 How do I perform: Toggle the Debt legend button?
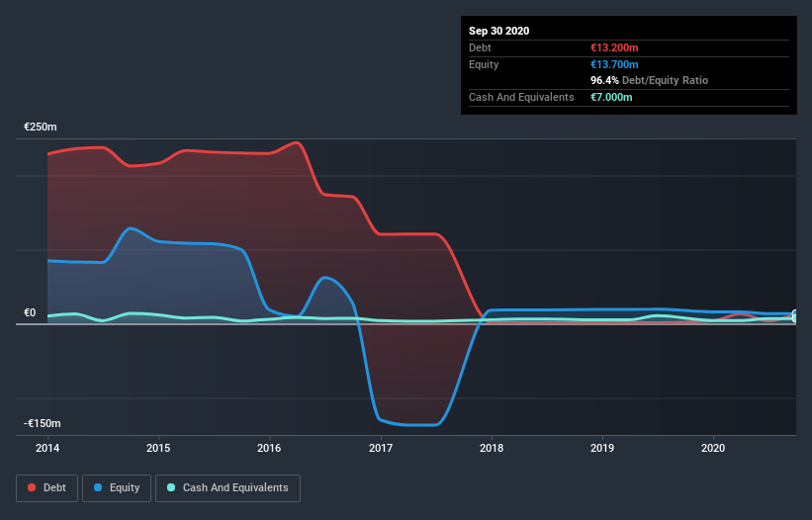coord(47,488)
